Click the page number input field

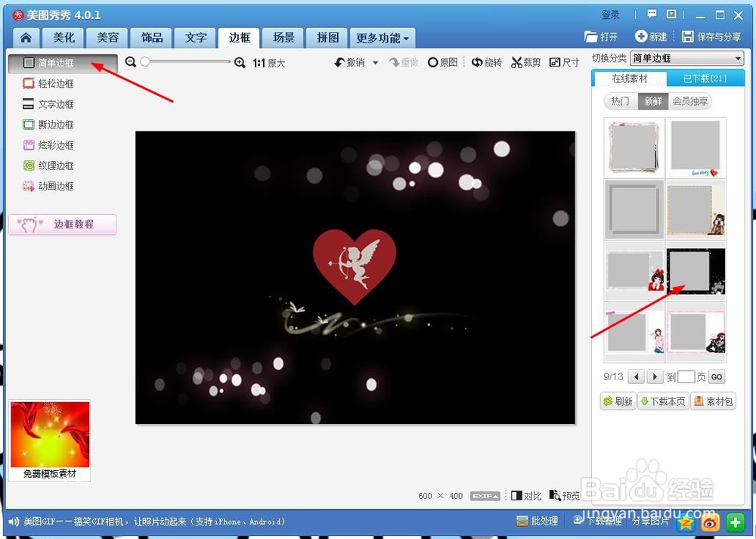pos(686,376)
